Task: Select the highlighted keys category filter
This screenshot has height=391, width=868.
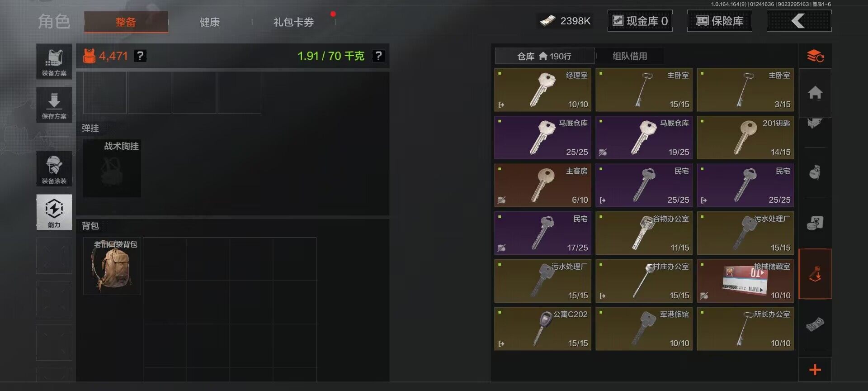Action: pyautogui.click(x=815, y=274)
